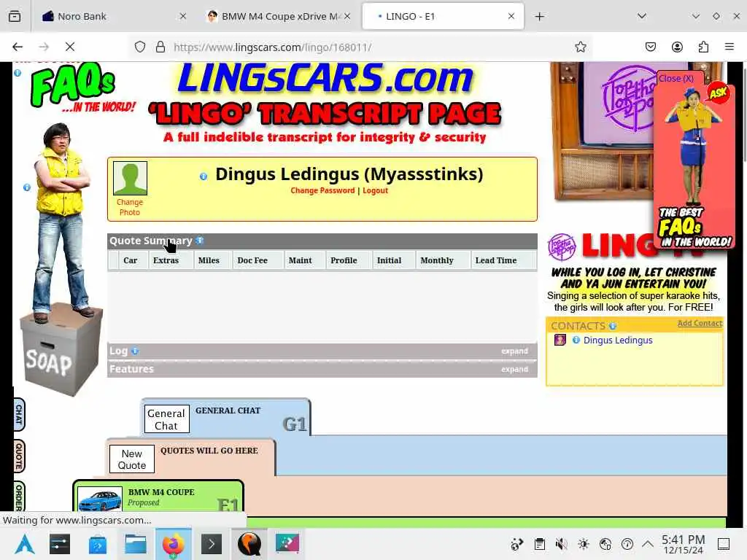Click the FAQs in the world logo
The width and height of the screenshot is (747, 560).
pos(82,88)
